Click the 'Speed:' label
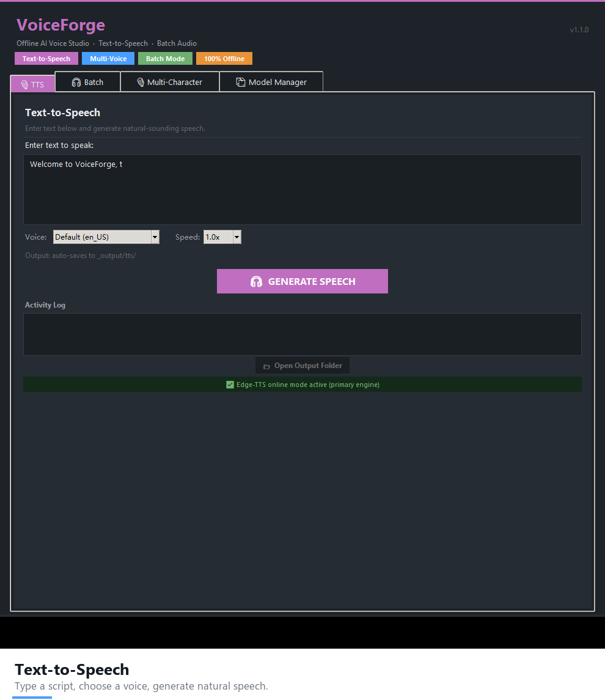 188,237
